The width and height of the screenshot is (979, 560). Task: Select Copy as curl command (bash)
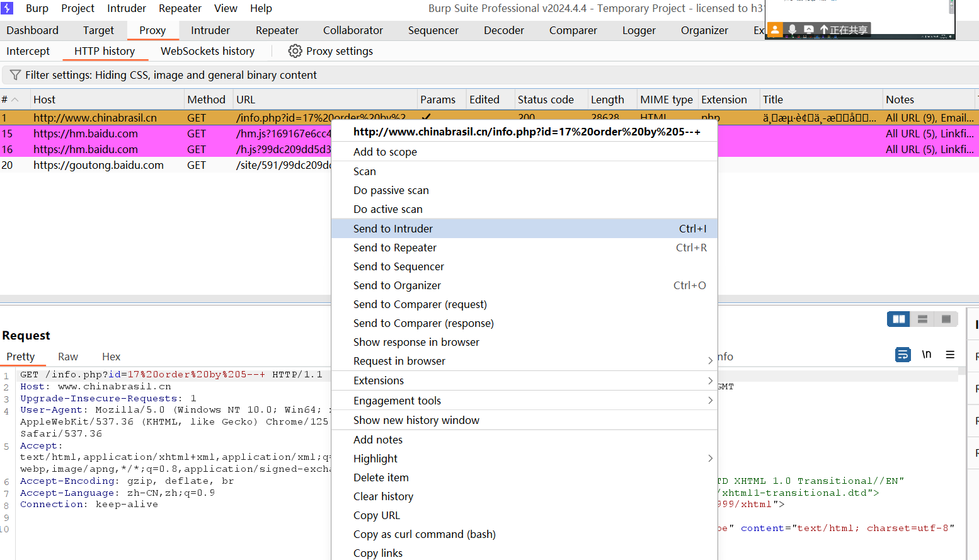coord(524,534)
